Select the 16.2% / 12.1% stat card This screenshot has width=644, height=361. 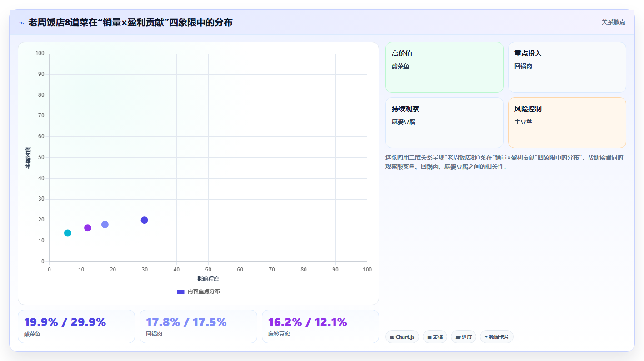coord(320,326)
